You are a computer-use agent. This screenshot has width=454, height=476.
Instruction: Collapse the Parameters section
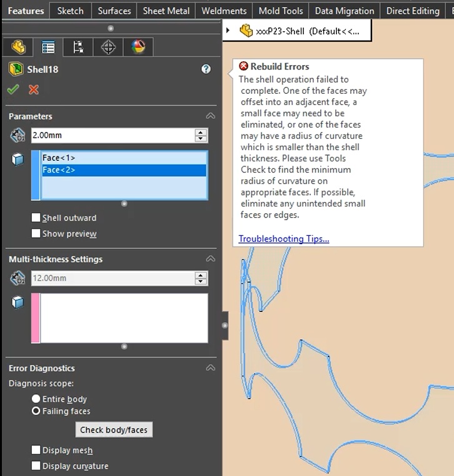pos(211,116)
